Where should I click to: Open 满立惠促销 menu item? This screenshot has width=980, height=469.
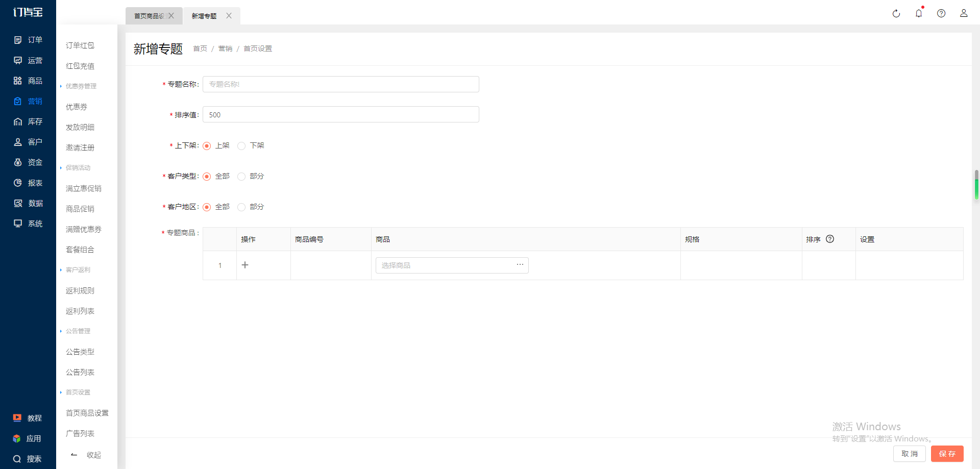pyautogui.click(x=84, y=188)
